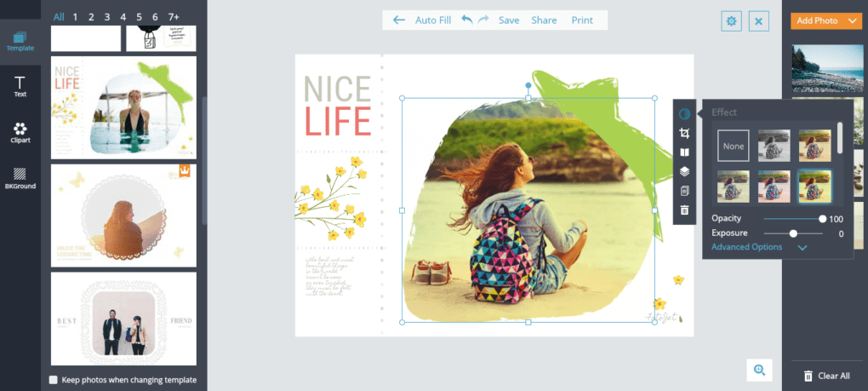This screenshot has width=868, height=391.
Task: Click Auto Fill
Action: (433, 20)
